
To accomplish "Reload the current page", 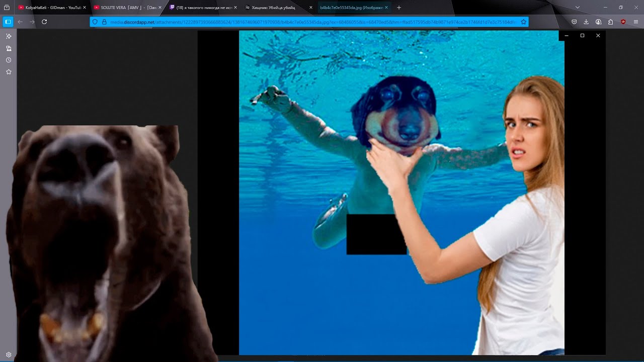I will pyautogui.click(x=44, y=22).
